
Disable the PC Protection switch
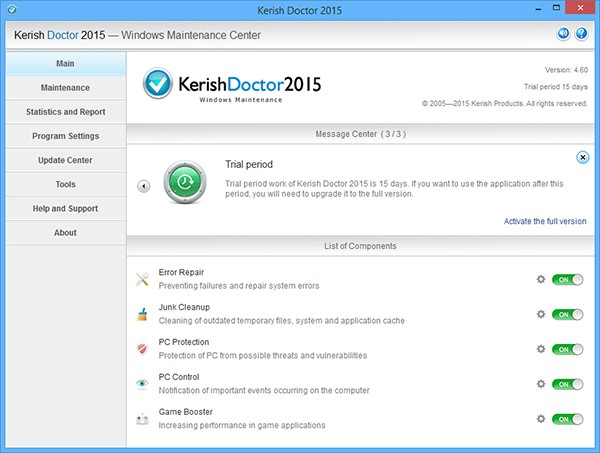[x=567, y=349]
